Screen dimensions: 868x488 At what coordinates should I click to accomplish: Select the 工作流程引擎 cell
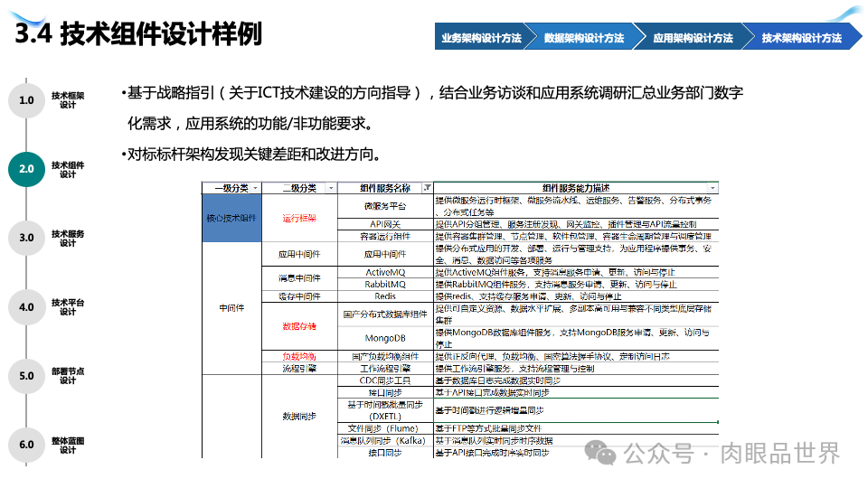point(385,369)
